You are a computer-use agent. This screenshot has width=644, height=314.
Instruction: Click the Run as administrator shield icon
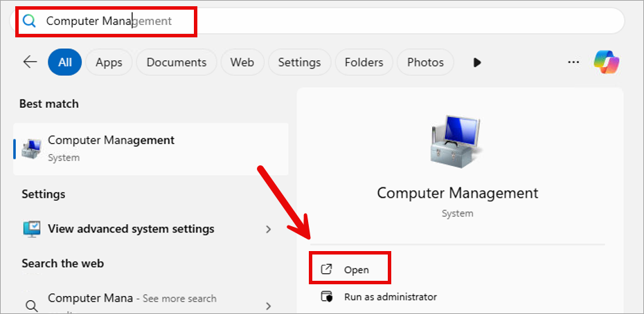[327, 297]
